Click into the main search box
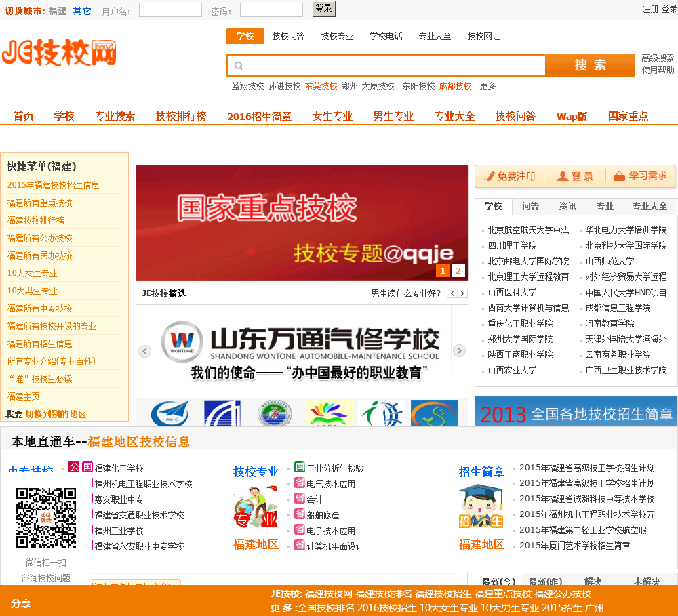Image resolution: width=678 pixels, height=616 pixels. [386, 65]
